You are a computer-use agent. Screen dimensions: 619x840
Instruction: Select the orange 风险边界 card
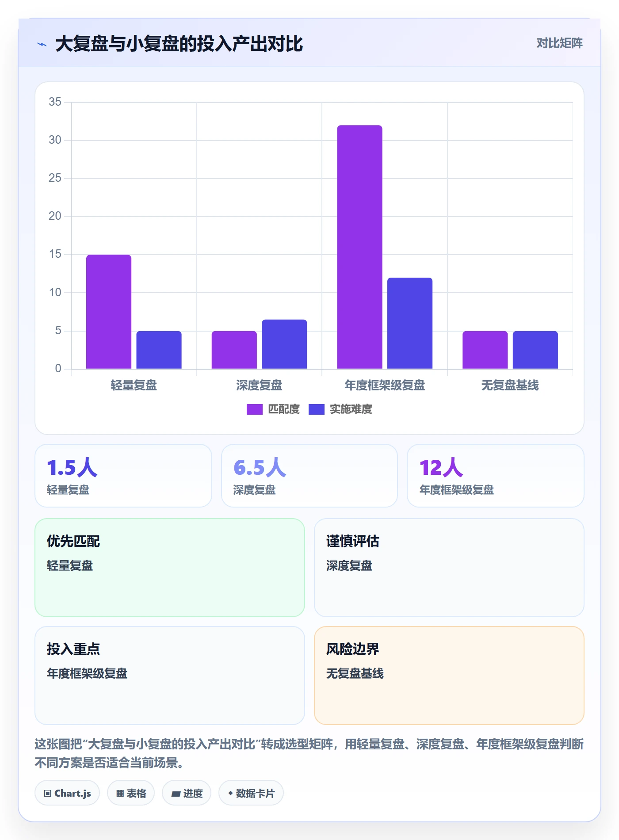tap(449, 676)
